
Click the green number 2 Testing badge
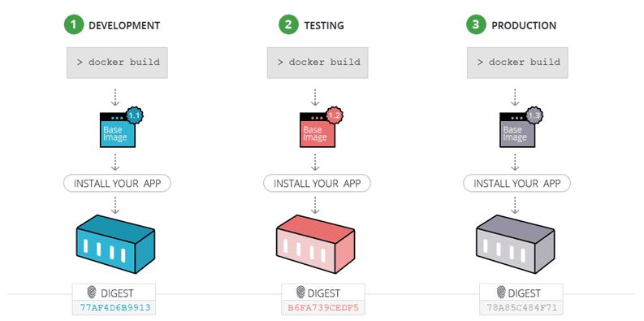point(289,25)
